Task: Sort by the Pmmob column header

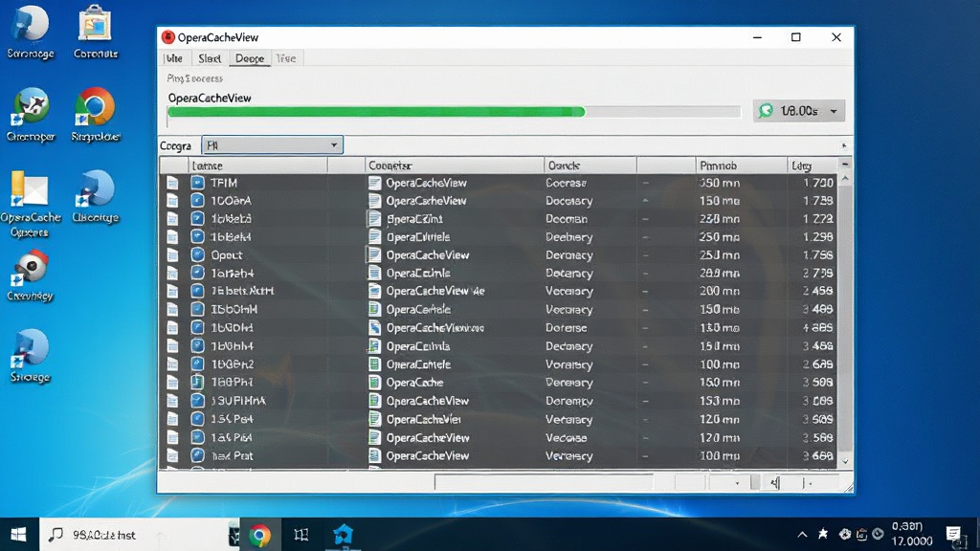Action: (x=742, y=165)
